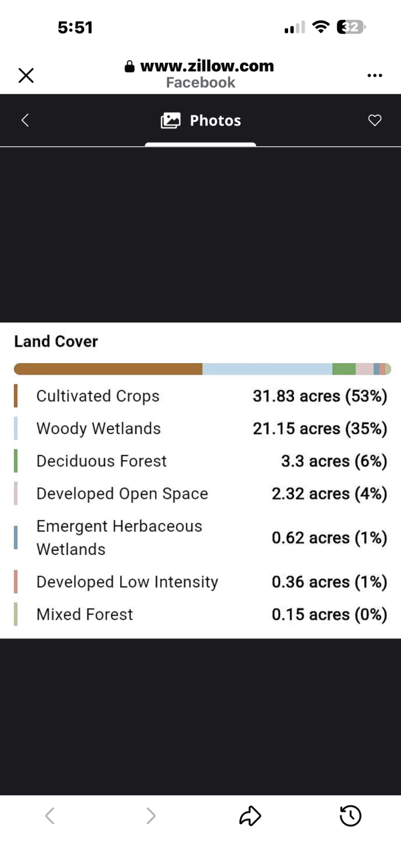This screenshot has height=868, width=401.
Task: Tap the lock icon beside the URL
Action: coord(130,66)
